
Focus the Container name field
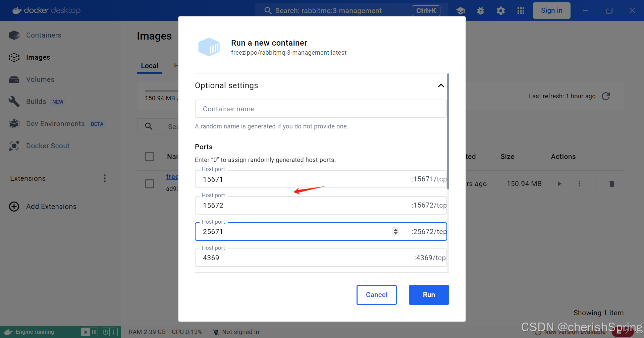click(321, 109)
